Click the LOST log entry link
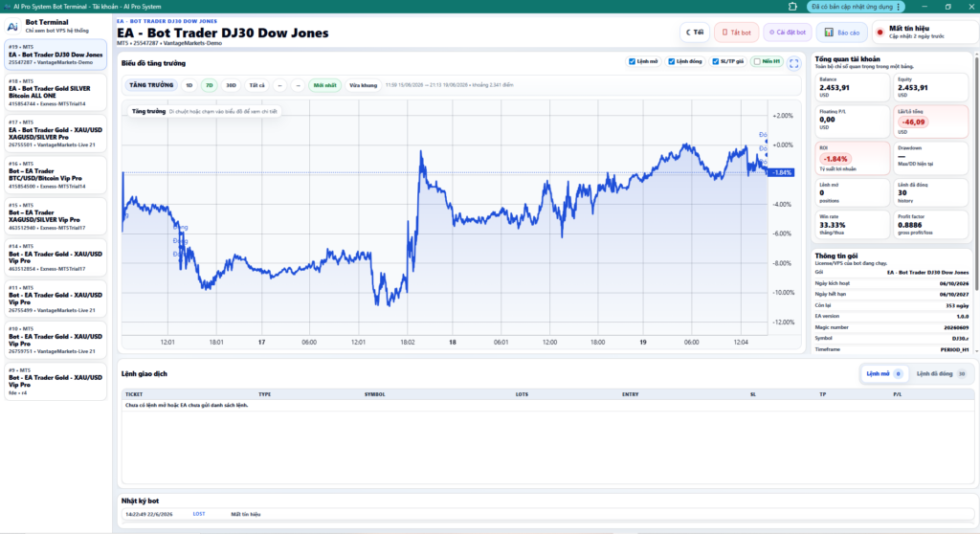The height and width of the screenshot is (534, 980). tap(199, 514)
